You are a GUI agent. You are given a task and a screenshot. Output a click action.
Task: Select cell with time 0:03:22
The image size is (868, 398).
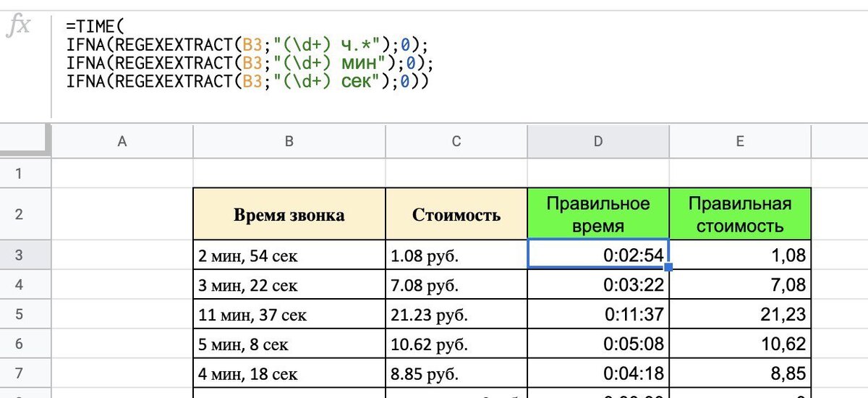(598, 284)
